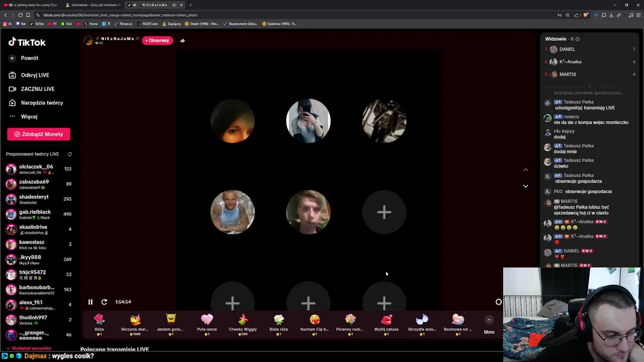Open xkasikdrive live stream
644x362 pixels.
[39, 229]
